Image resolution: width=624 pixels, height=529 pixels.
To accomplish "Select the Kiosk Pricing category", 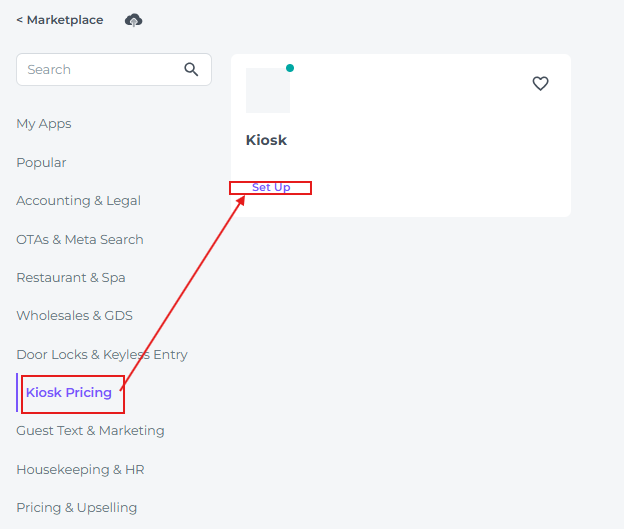I will pos(69,393).
